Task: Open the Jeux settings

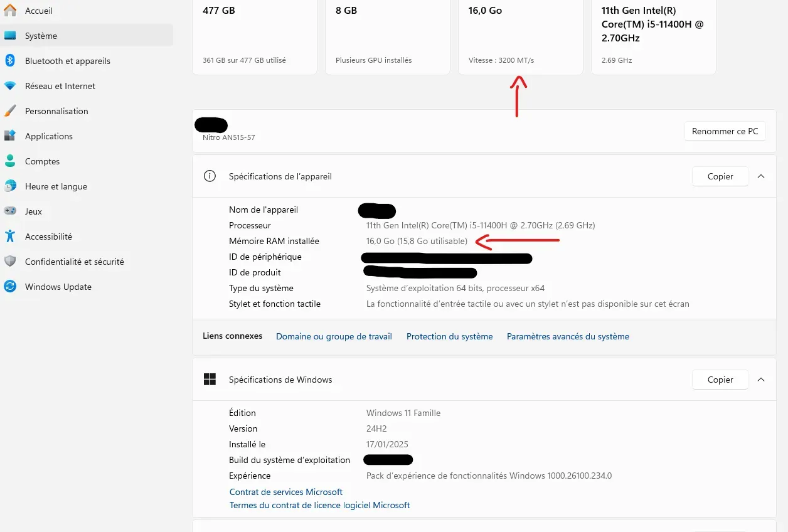Action: [88, 211]
